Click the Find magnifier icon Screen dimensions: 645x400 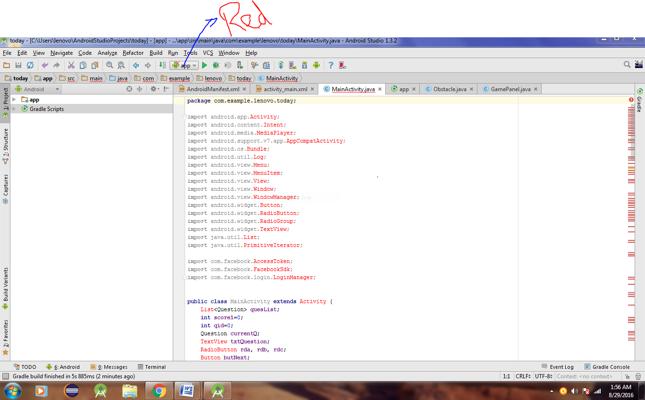tap(109, 65)
